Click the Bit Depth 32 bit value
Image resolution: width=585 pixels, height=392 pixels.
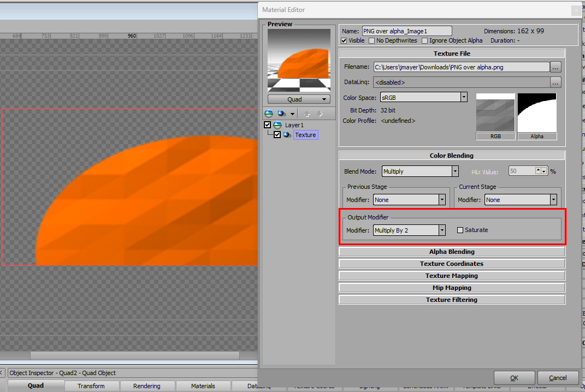coord(388,110)
